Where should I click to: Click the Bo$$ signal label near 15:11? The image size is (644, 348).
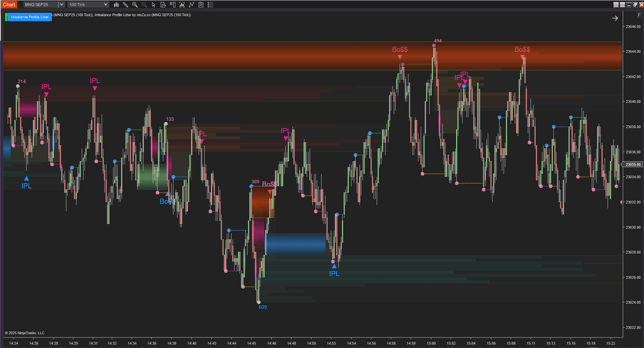tap(522, 49)
